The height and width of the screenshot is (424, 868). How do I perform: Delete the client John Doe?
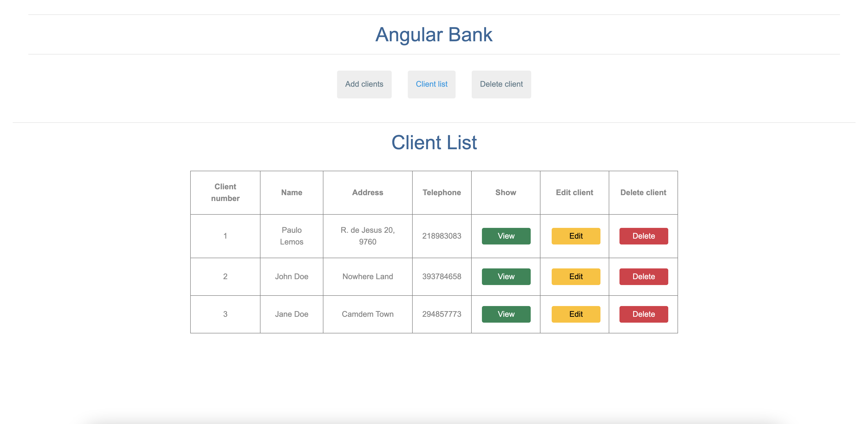(643, 276)
